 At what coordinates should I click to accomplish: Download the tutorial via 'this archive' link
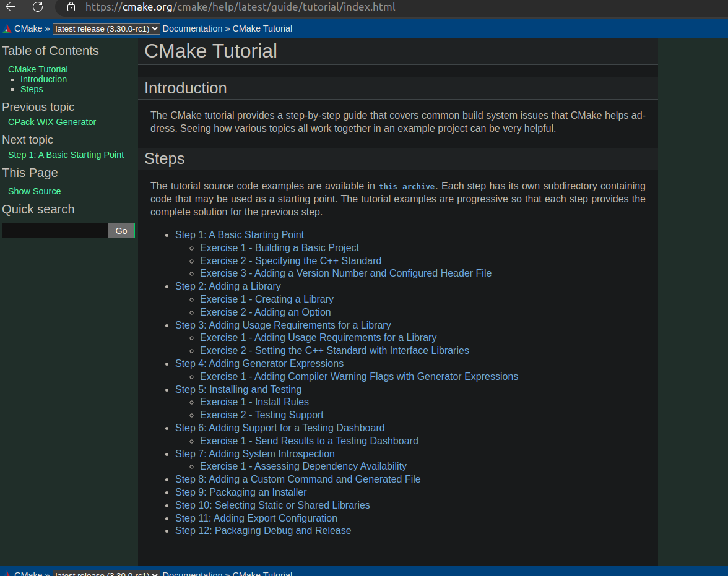click(x=407, y=187)
